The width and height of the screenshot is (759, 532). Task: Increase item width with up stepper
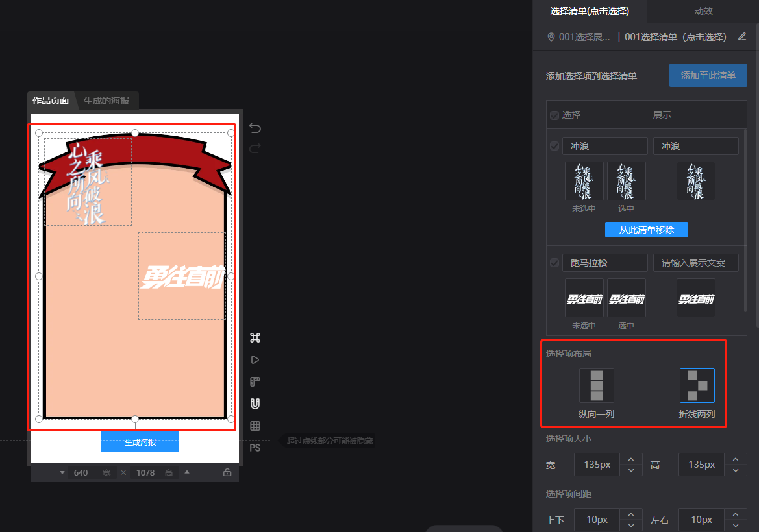(630, 459)
